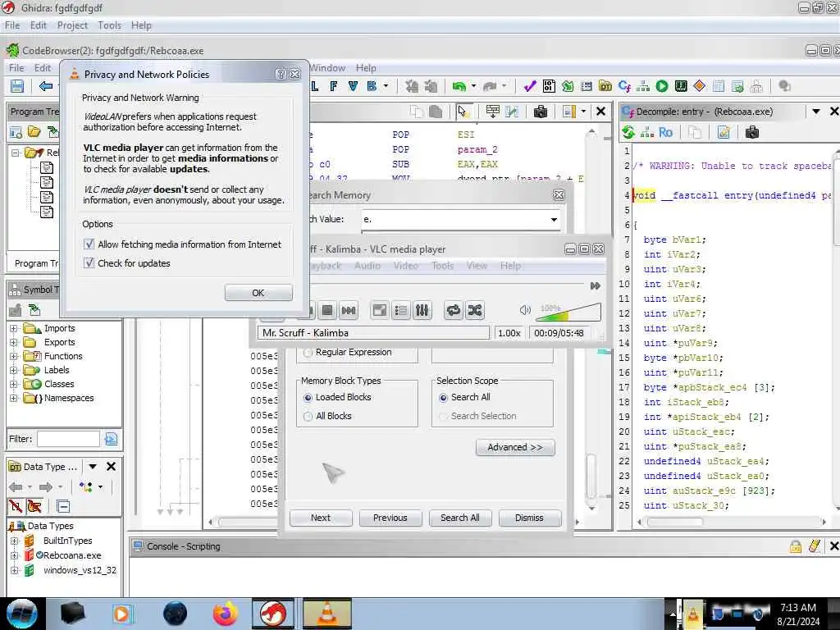Collapse all in Data Type Manager
Viewport: 840px width, 630px height.
pos(63,506)
